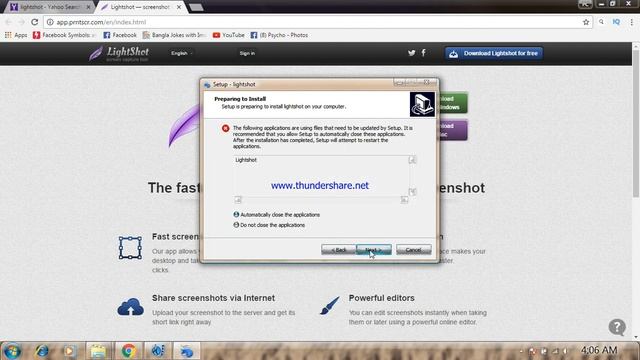The width and height of the screenshot is (640, 360).
Task: Cancel the lightshot setup
Action: point(413,249)
